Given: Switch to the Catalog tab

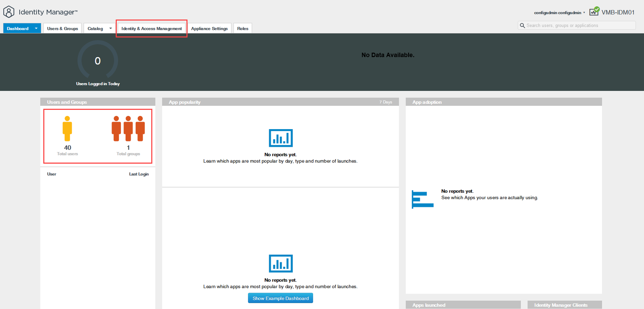Looking at the screenshot, I should click(x=95, y=28).
